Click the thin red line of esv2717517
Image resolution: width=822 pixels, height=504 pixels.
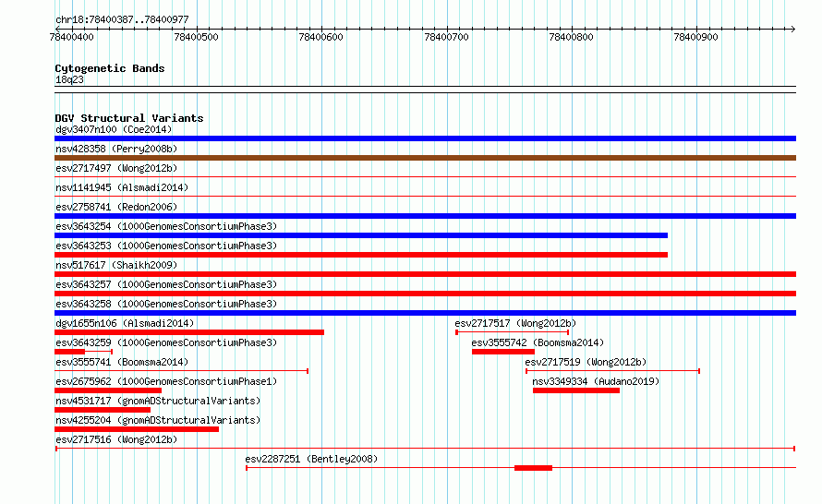513,332
